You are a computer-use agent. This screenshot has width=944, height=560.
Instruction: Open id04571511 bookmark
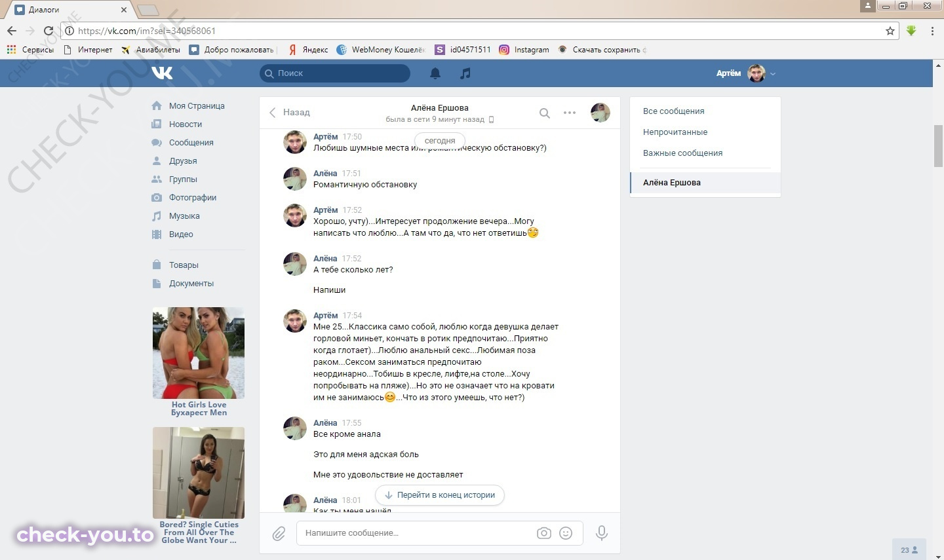pyautogui.click(x=463, y=49)
